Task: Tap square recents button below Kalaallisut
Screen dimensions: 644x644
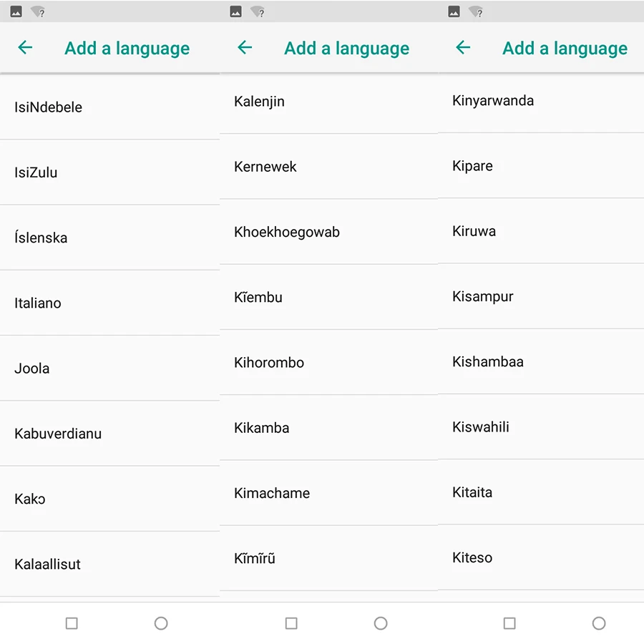Action: [72, 623]
